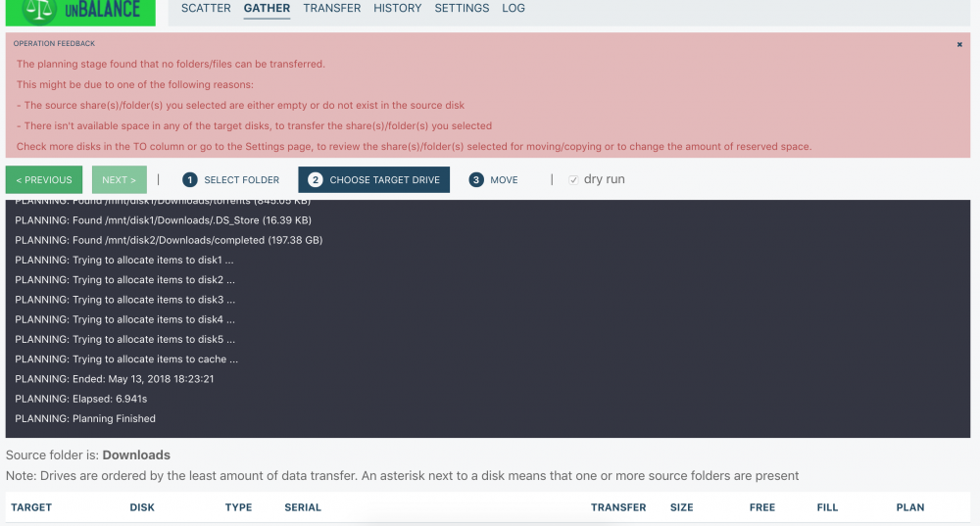This screenshot has height=526, width=980.
Task: Click 'Trying to allocate items to cache' line
Action: [x=126, y=359]
